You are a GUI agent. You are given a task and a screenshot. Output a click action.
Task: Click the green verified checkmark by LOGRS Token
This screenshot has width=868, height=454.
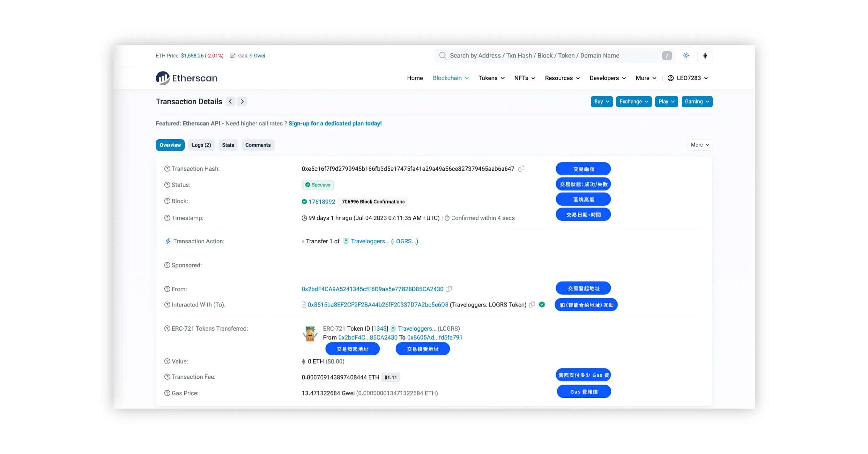542,305
